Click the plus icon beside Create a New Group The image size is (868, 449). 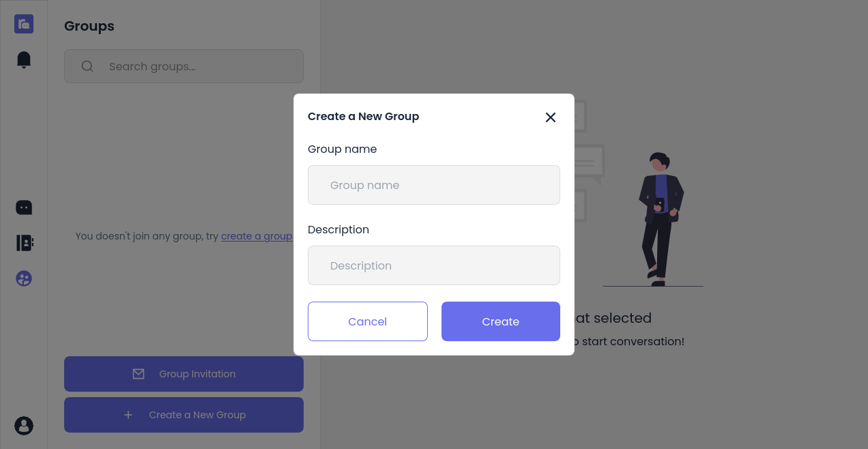pyautogui.click(x=128, y=415)
